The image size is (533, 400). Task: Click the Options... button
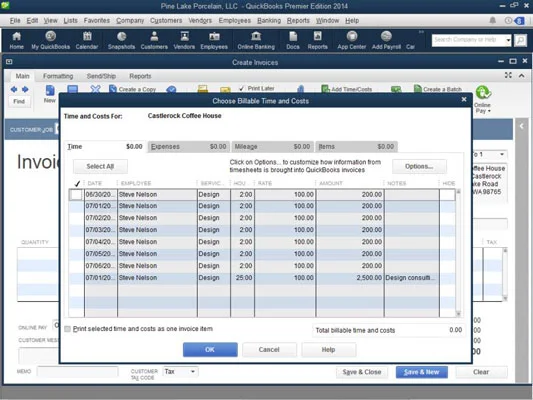[419, 167]
